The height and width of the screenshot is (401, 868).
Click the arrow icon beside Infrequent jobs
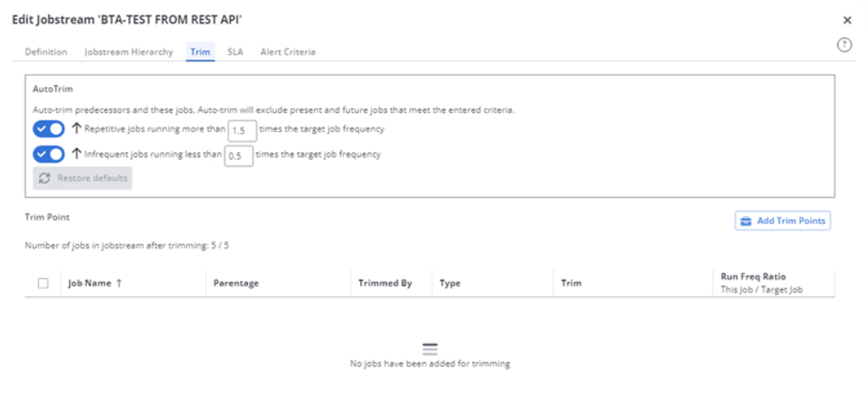[77, 155]
